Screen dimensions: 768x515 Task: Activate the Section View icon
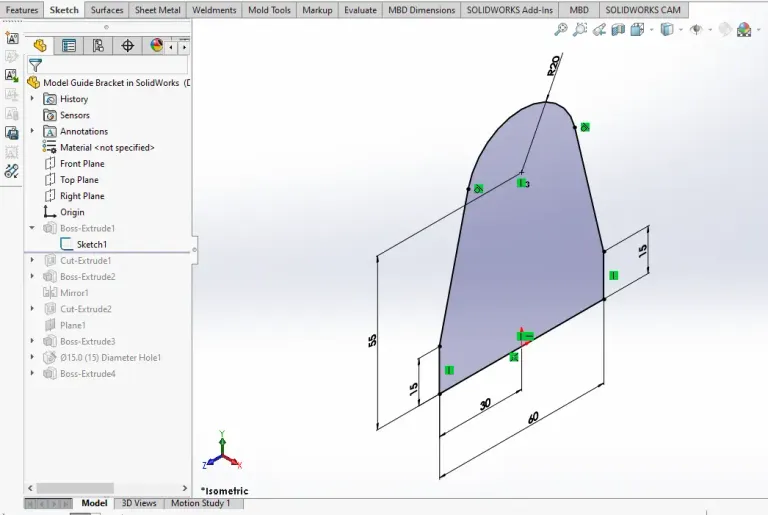(617, 30)
